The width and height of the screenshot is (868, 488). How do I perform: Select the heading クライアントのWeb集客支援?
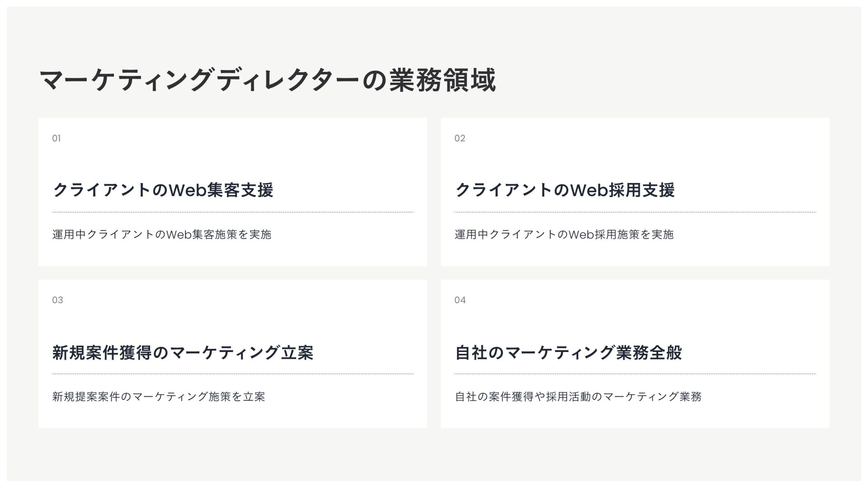click(x=163, y=190)
